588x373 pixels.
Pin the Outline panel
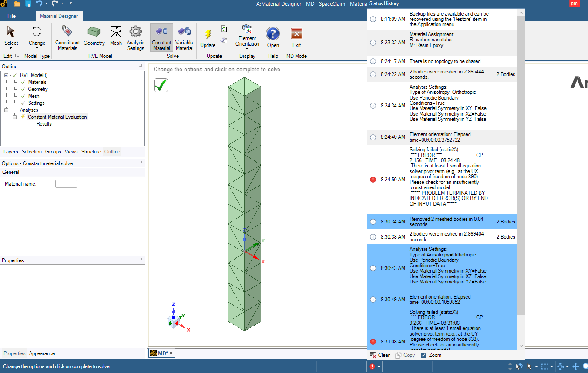pos(141,66)
